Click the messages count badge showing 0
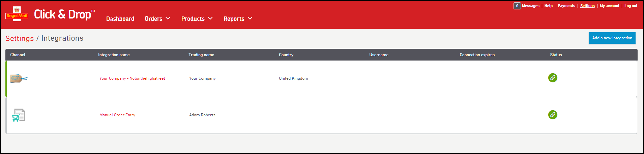 click(517, 6)
